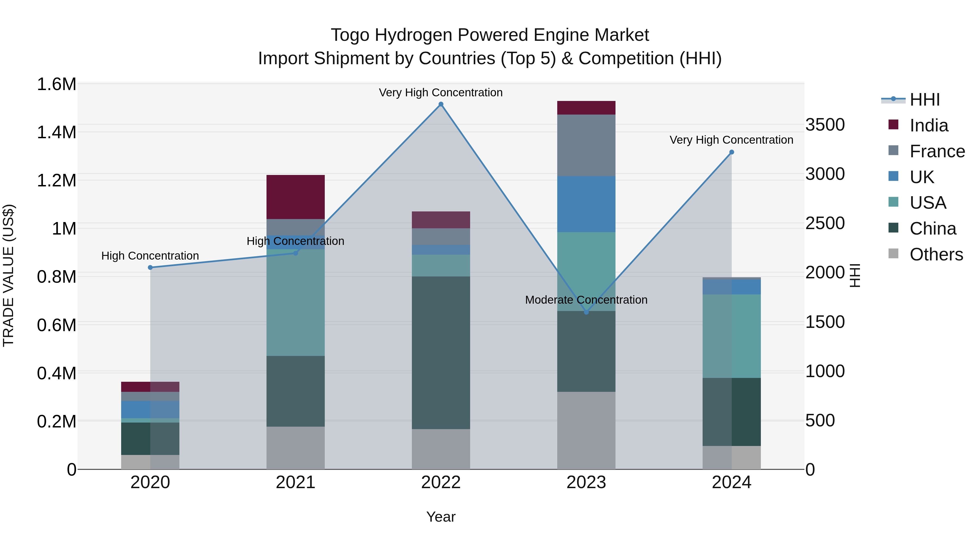Click the 3500 right axis tick label
Image resolution: width=980 pixels, height=551 pixels.
pyautogui.click(x=825, y=125)
